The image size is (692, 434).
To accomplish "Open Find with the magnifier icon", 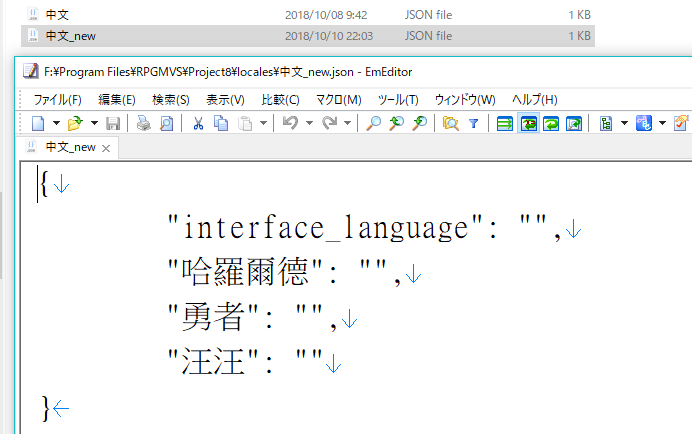I will pyautogui.click(x=374, y=124).
